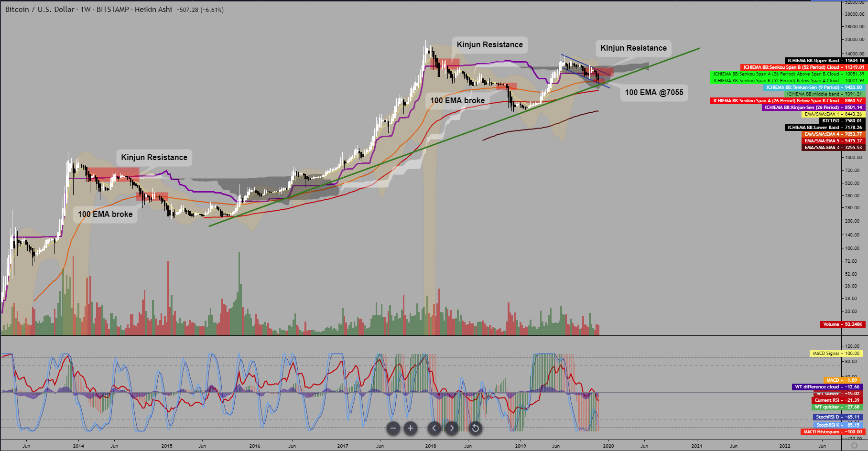The image size is (868, 451).
Task: Click the 2019 label on the time axis
Action: (520, 446)
